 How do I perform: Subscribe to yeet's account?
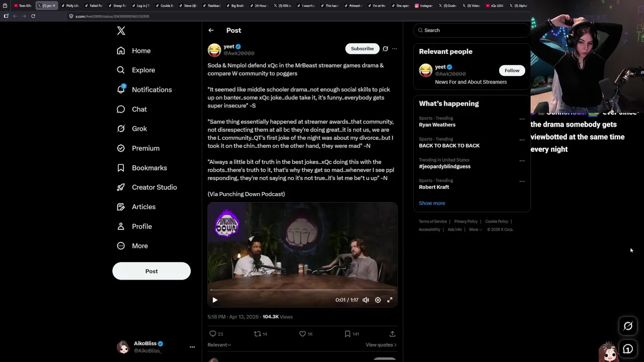(362, 49)
